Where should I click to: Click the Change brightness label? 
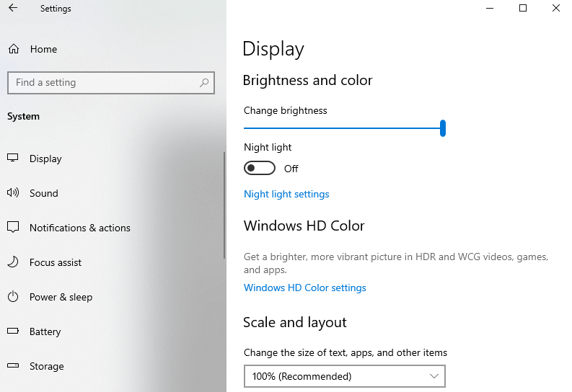[285, 110]
